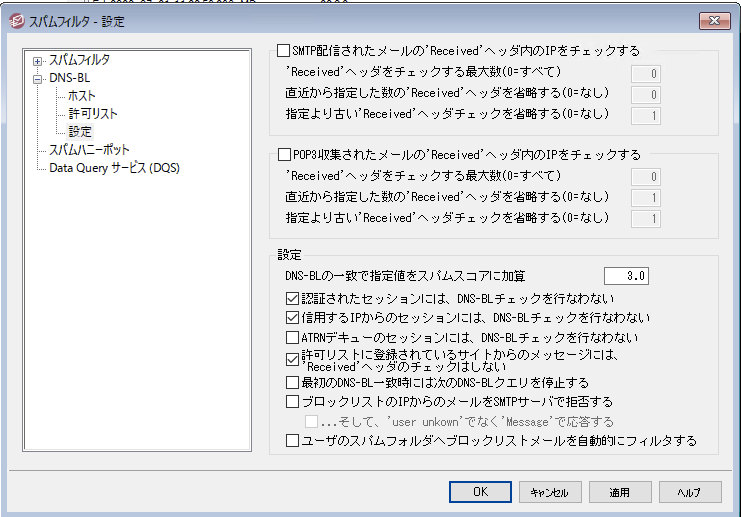Open Data Query サービス (DQS) item
This screenshot has height=517, width=741.
114,168
